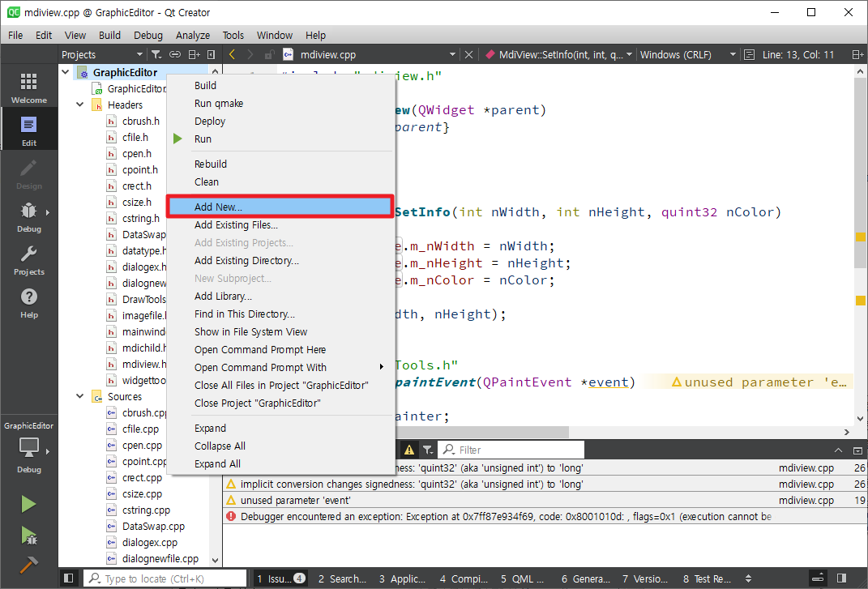Open the Build menu
Viewport: 868px width, 589px height.
pyautogui.click(x=109, y=35)
